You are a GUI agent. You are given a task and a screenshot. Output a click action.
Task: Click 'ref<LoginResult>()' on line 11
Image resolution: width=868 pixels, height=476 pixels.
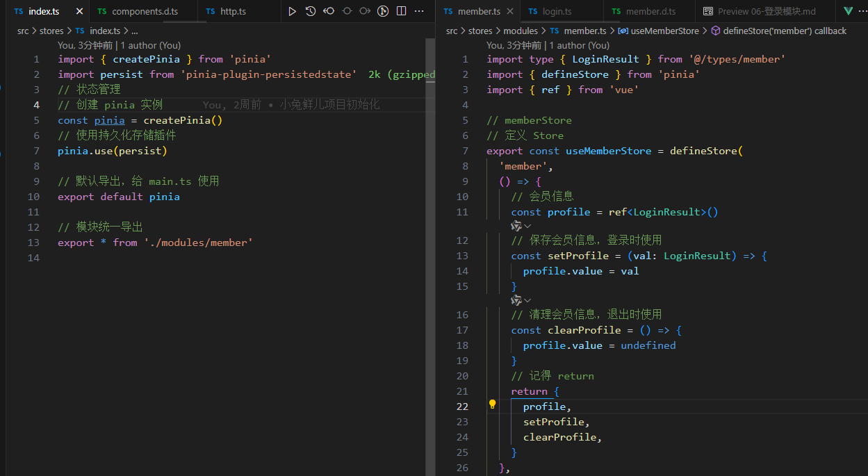click(x=664, y=212)
